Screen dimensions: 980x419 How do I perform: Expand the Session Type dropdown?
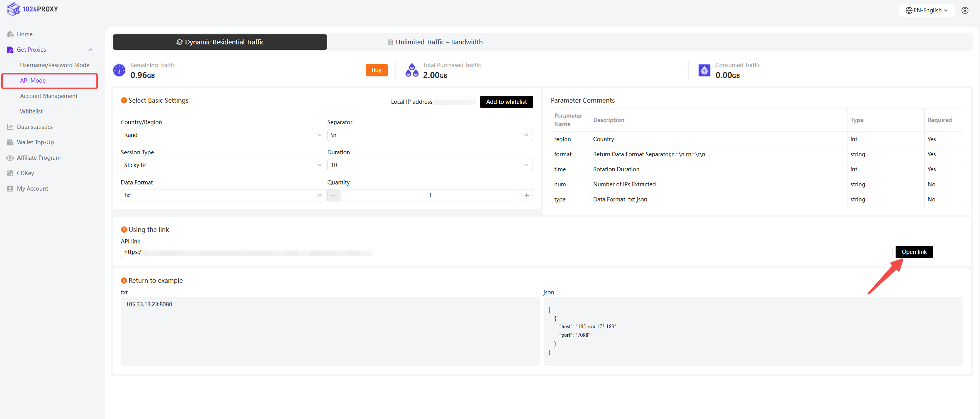pos(223,165)
